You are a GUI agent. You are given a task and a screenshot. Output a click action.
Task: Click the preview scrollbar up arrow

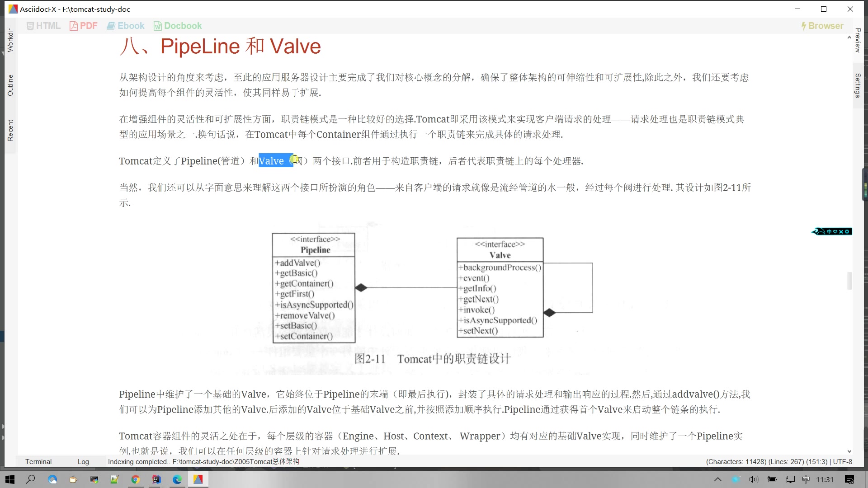(x=849, y=38)
